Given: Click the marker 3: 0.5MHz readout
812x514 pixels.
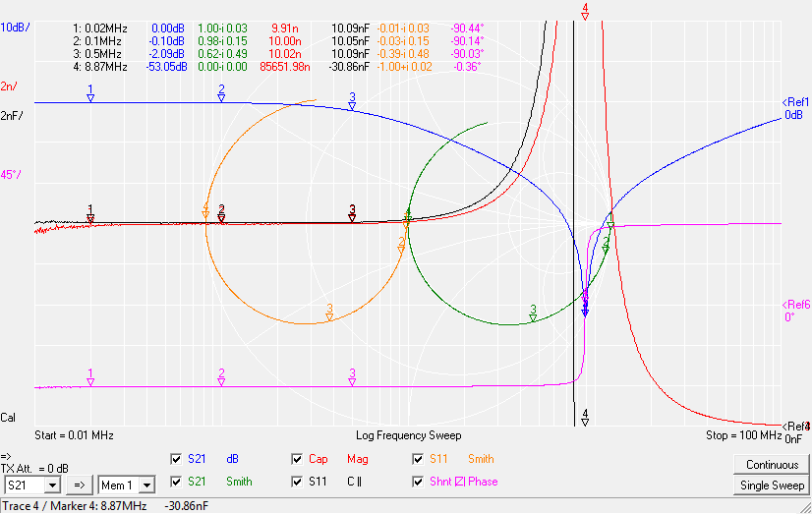Looking at the screenshot, I should tap(97, 54).
